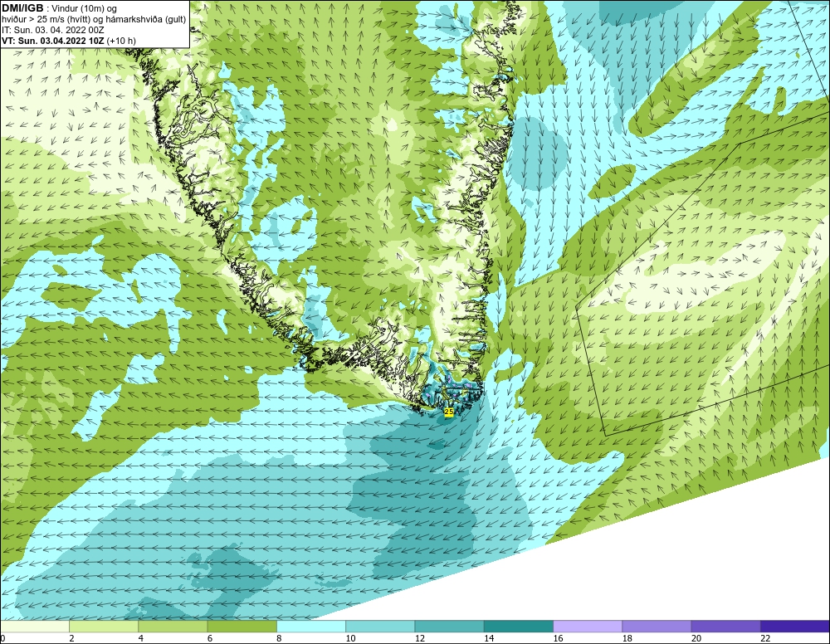Select the dark indigo swatch above 22
The width and height of the screenshot is (830, 644).
[x=795, y=627]
